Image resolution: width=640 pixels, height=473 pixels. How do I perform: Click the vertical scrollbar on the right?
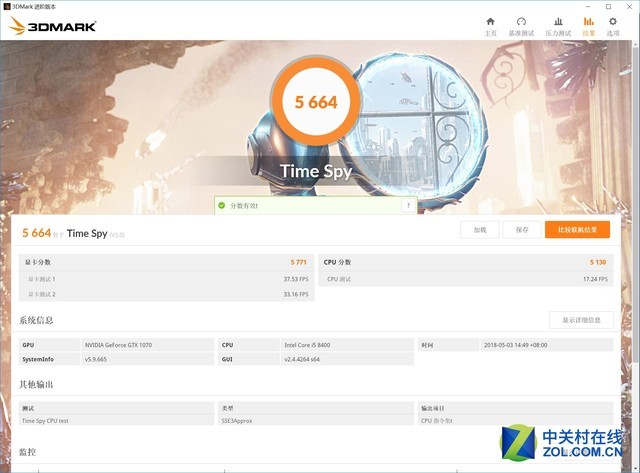[636, 204]
